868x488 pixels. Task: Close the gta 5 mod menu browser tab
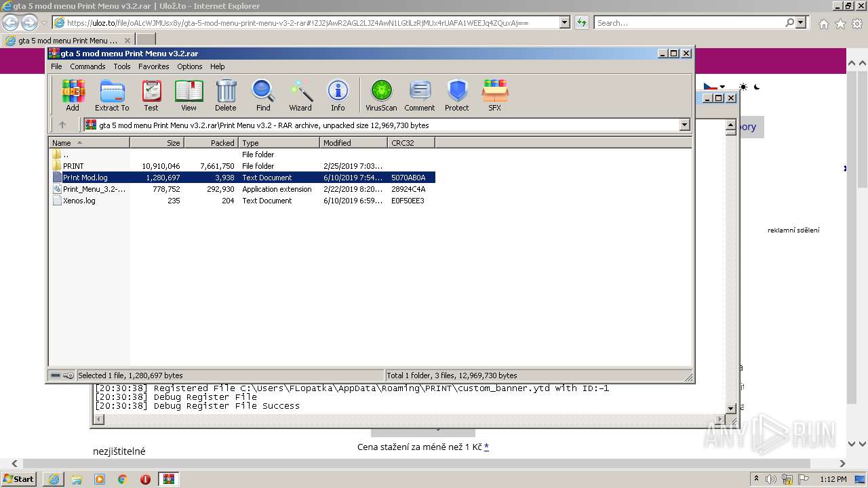point(126,41)
